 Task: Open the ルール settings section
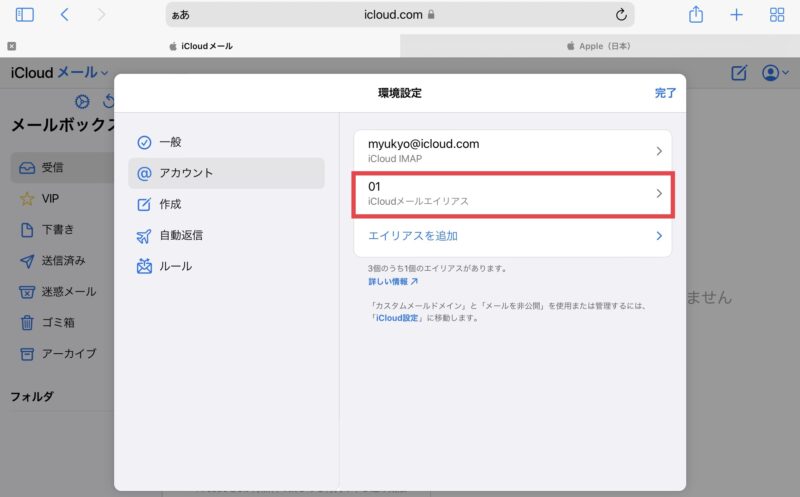226,266
